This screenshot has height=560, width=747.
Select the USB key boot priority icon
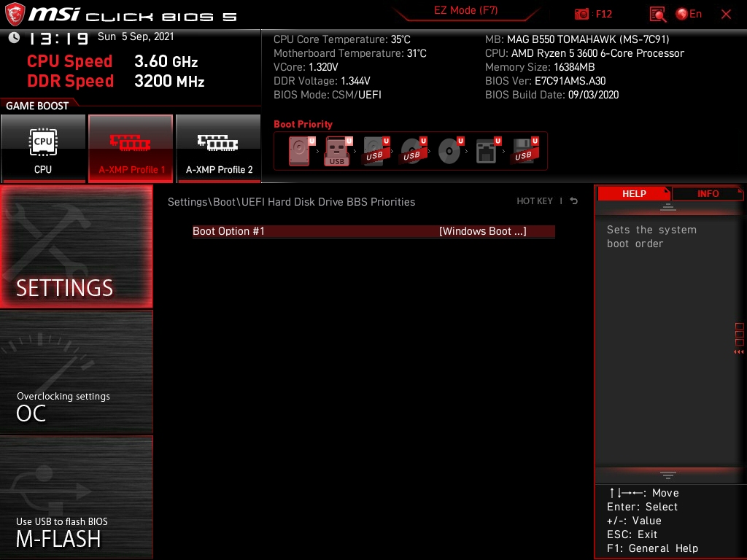click(x=338, y=151)
